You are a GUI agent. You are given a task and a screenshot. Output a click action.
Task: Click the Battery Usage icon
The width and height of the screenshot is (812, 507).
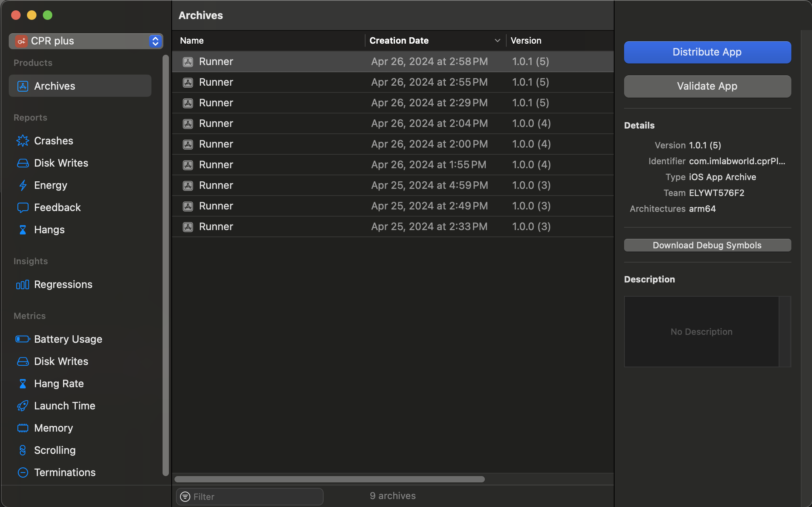click(x=23, y=339)
